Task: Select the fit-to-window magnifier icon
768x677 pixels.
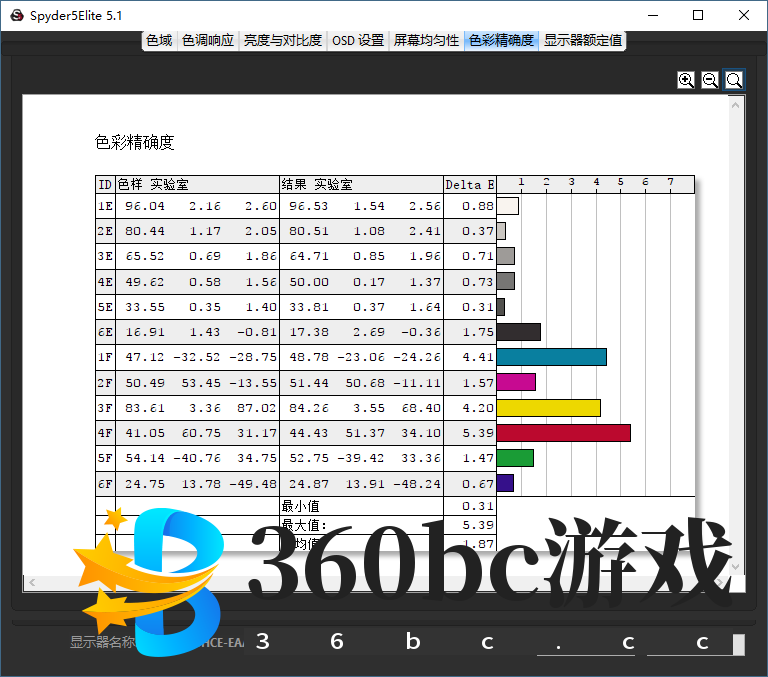Action: coord(734,80)
